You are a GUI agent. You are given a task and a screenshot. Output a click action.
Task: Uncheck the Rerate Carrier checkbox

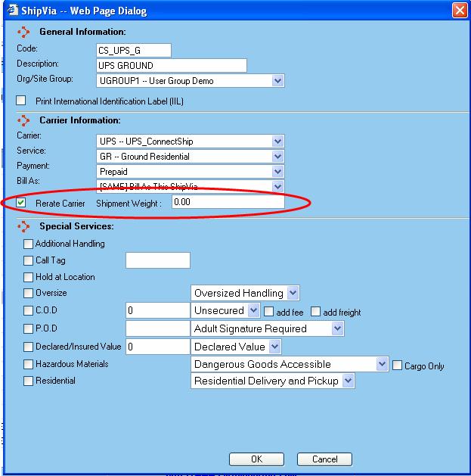click(21, 203)
